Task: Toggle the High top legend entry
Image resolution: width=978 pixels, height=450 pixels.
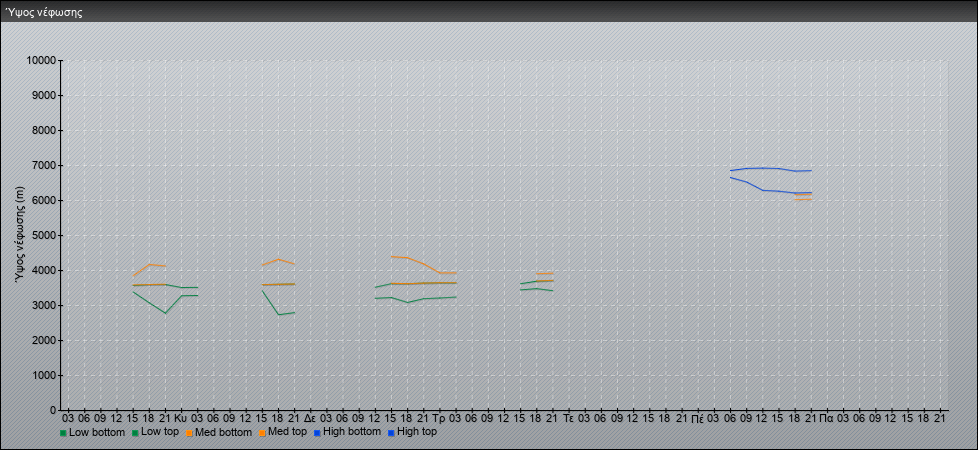Action: point(412,431)
